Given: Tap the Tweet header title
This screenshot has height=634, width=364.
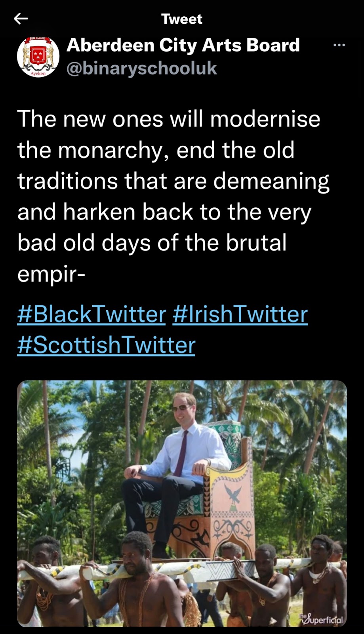Looking at the screenshot, I should pyautogui.click(x=182, y=19).
